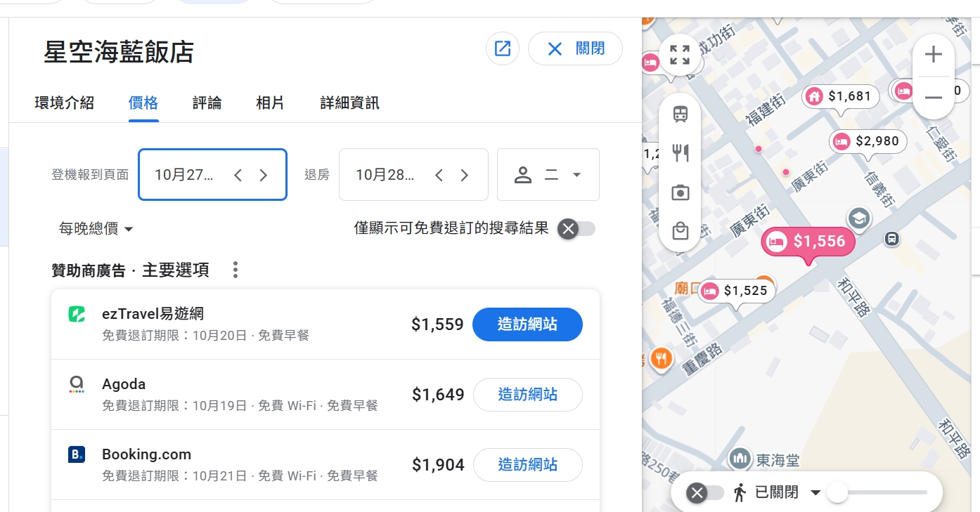Advance check-in date to next day
Screen dimensions: 980x512
click(x=264, y=175)
